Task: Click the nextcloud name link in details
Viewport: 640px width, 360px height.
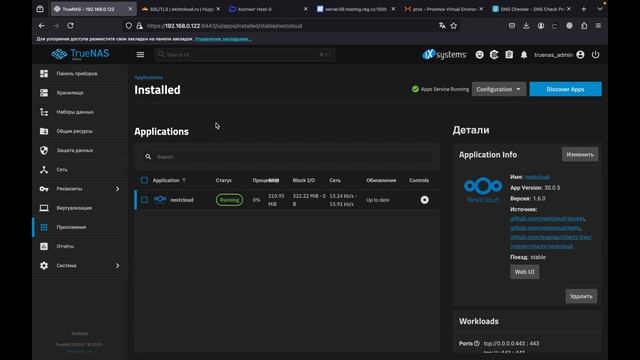Action: (537, 177)
